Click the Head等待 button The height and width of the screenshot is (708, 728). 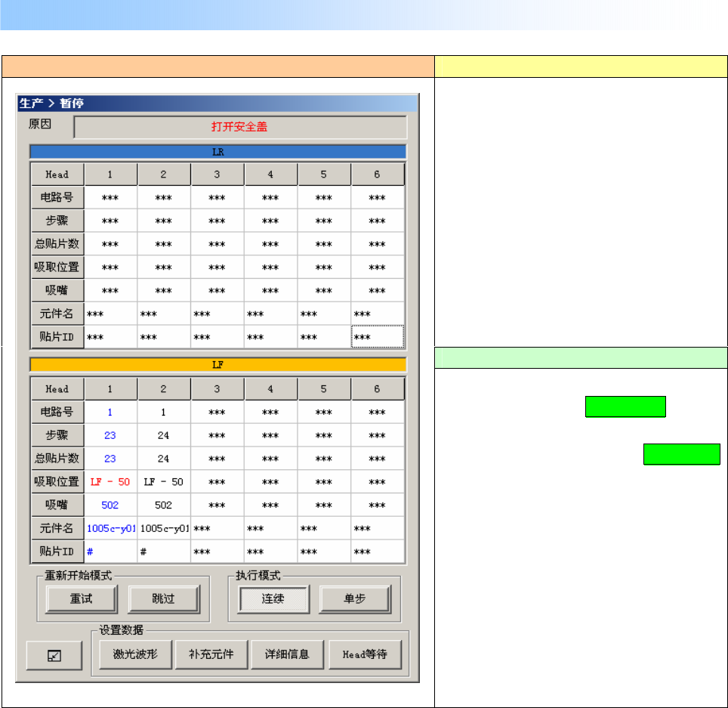pos(365,654)
